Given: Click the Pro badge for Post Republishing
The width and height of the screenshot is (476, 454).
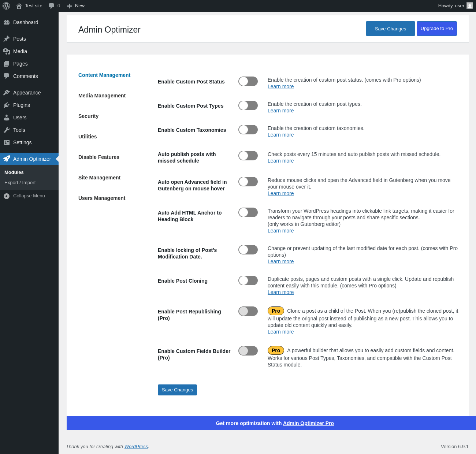Looking at the screenshot, I should pos(276,311).
